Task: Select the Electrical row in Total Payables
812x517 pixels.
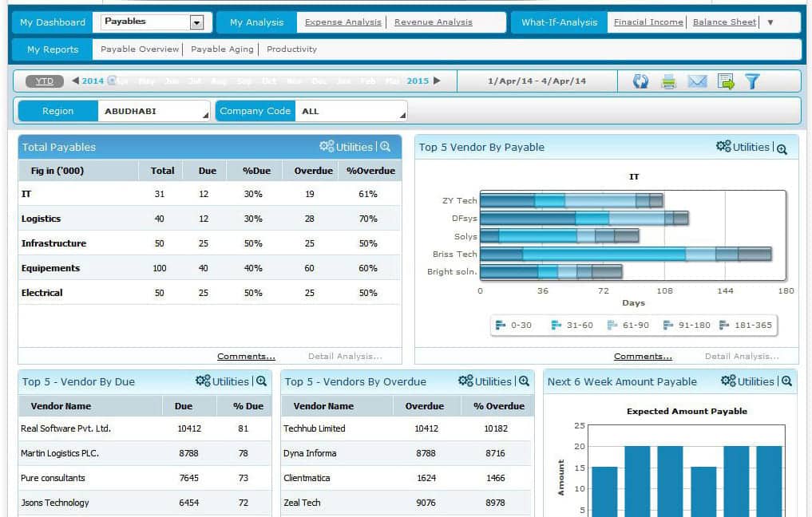Action: pos(210,292)
